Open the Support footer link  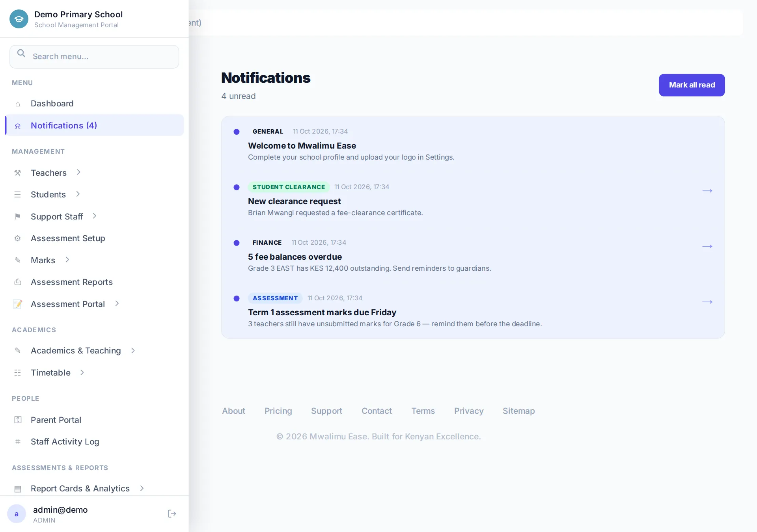[326, 411]
